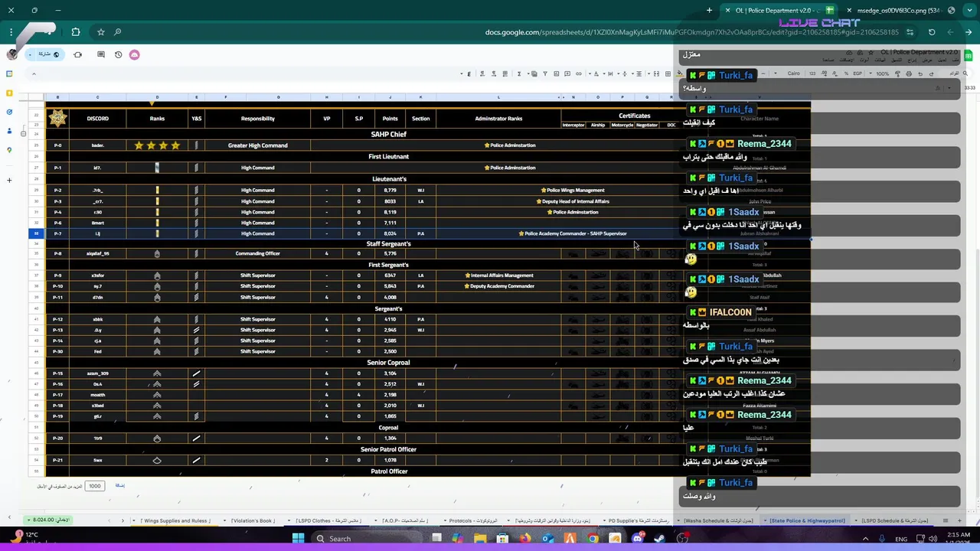This screenshot has height=551, width=980.
Task: Select the Commanding Officer cell
Action: pyautogui.click(x=257, y=253)
